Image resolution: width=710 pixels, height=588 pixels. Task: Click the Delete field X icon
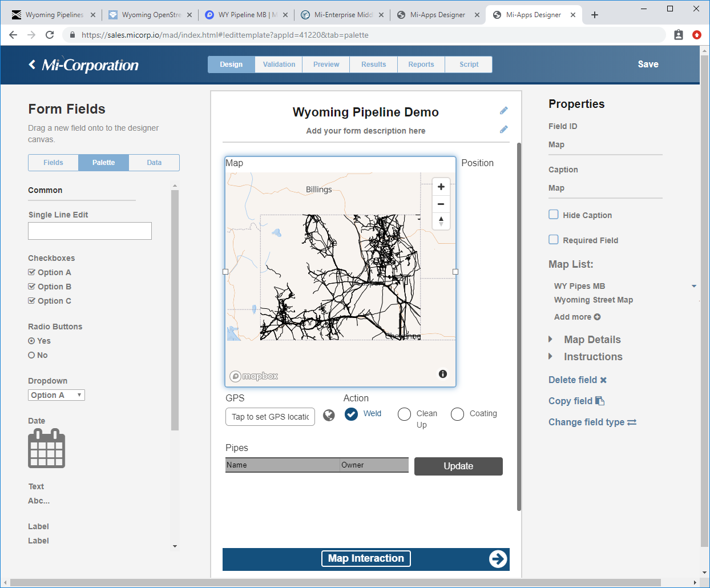click(x=603, y=380)
